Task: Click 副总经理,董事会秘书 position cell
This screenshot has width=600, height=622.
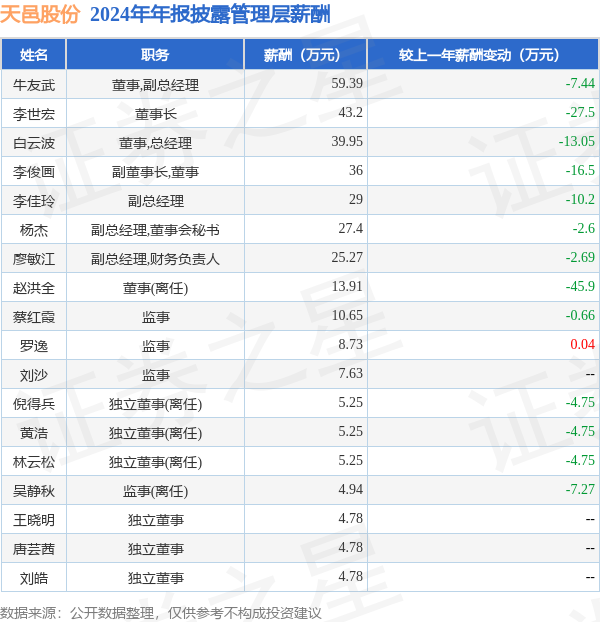Action: click(155, 230)
